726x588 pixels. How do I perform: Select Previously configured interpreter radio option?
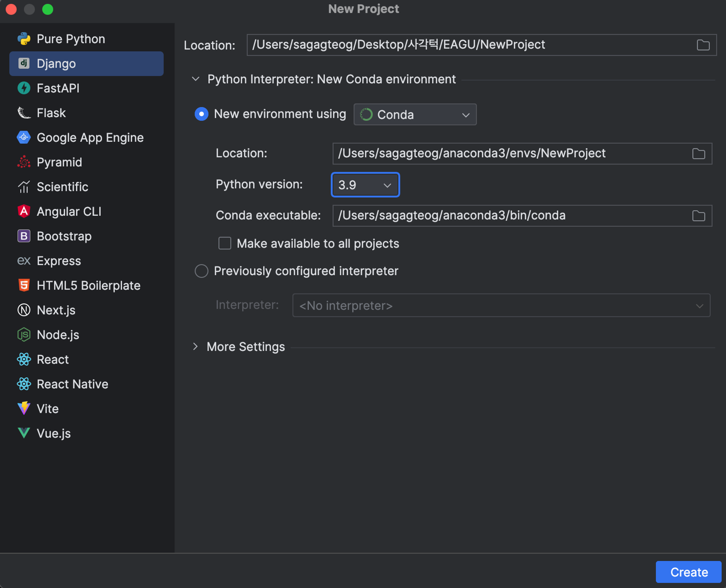click(201, 271)
